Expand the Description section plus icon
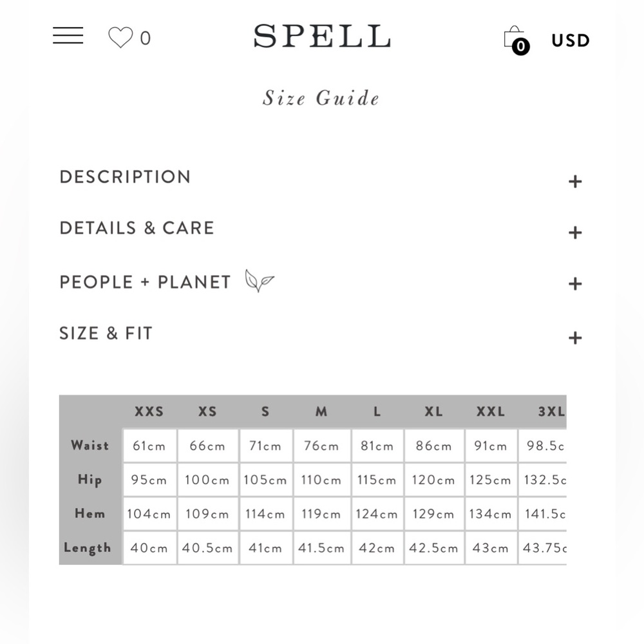Screen dimensions: 644x644 click(575, 182)
